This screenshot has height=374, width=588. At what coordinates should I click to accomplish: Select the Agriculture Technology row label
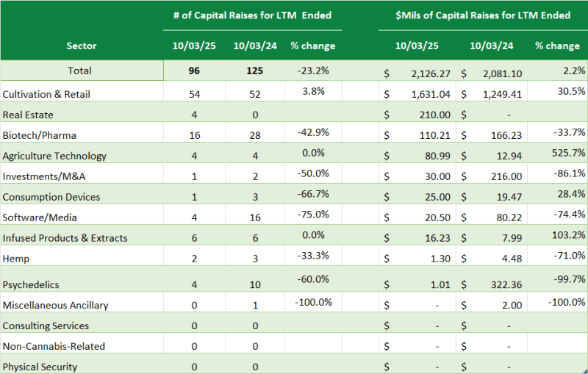54,156
